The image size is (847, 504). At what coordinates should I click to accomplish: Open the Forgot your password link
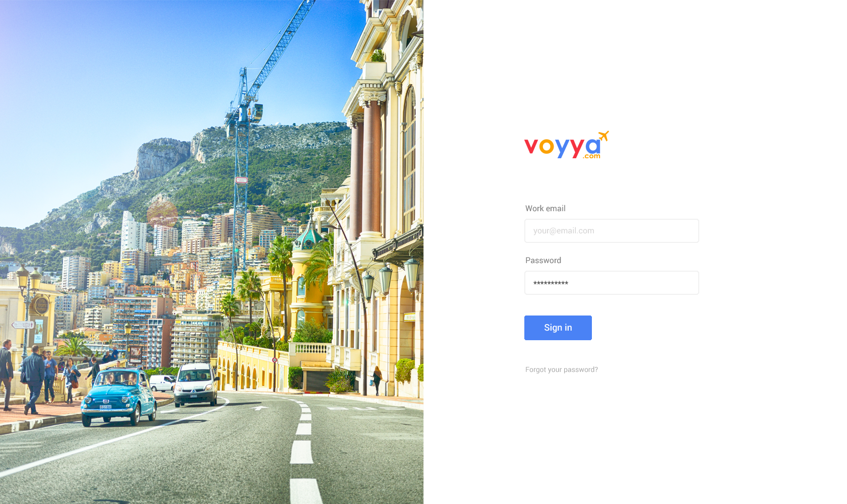coord(562,369)
